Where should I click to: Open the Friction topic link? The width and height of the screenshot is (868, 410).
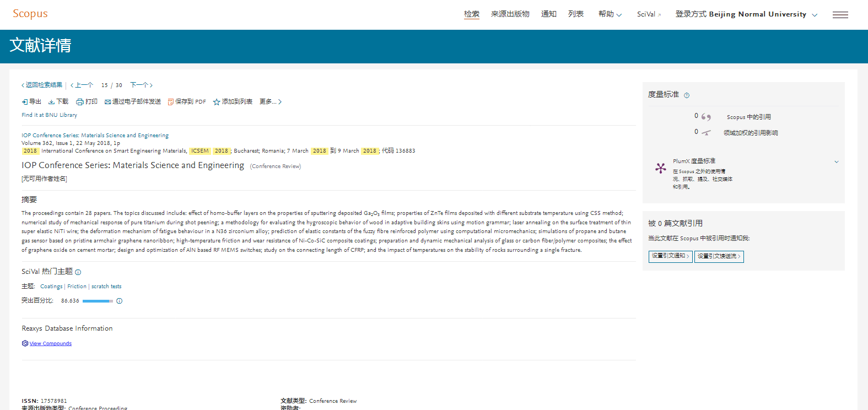[x=77, y=287]
